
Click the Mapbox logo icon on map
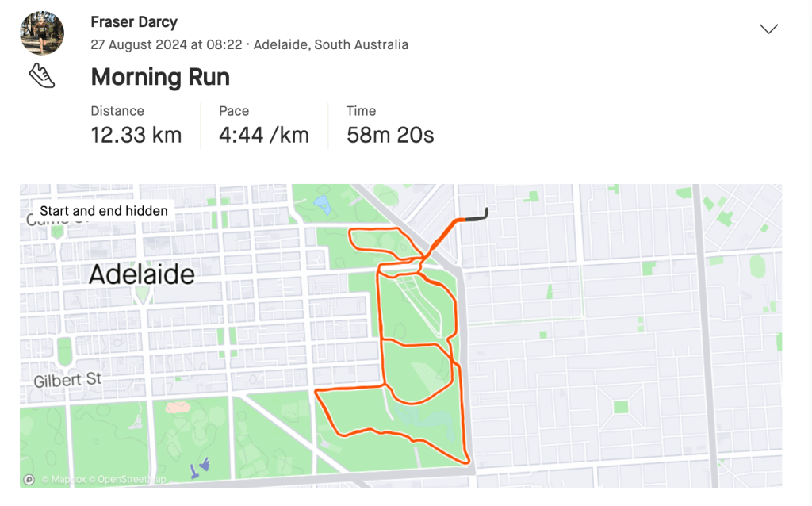[29, 479]
